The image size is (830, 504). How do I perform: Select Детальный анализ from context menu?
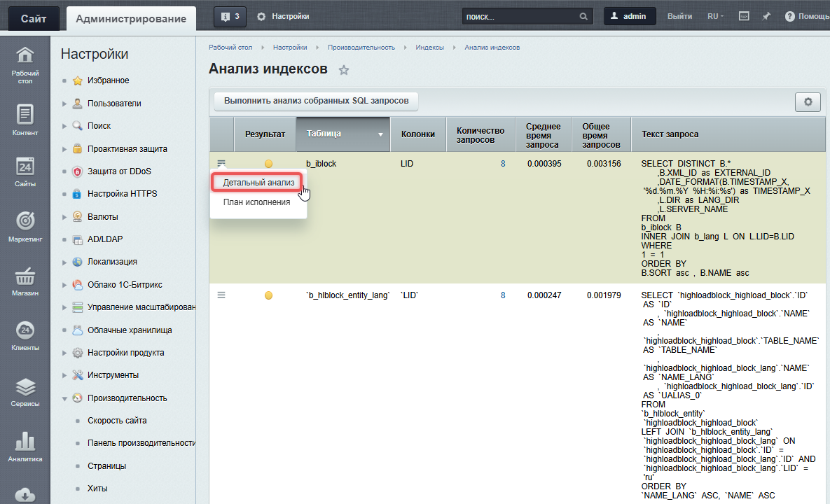coord(258,182)
